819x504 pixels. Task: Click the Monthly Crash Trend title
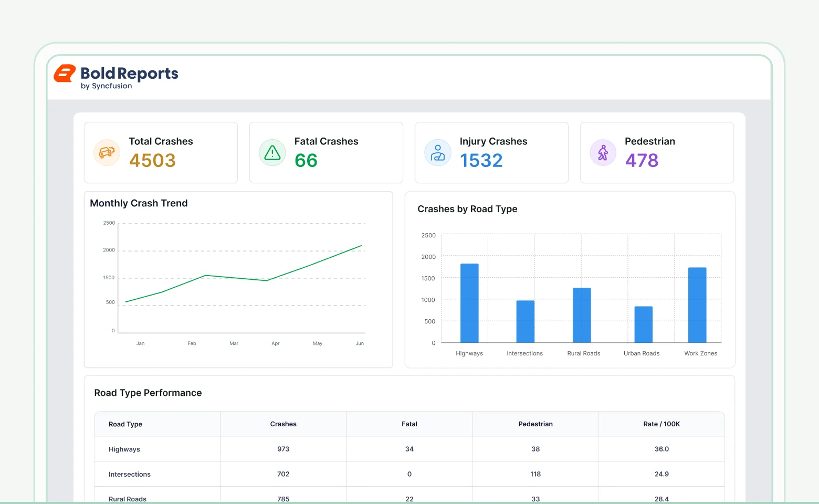(x=139, y=203)
